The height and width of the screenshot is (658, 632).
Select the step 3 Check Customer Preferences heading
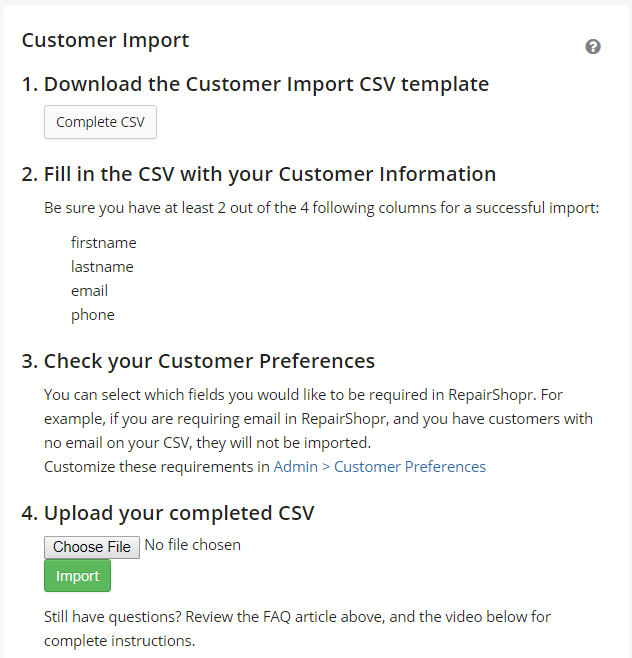pyautogui.click(x=198, y=361)
